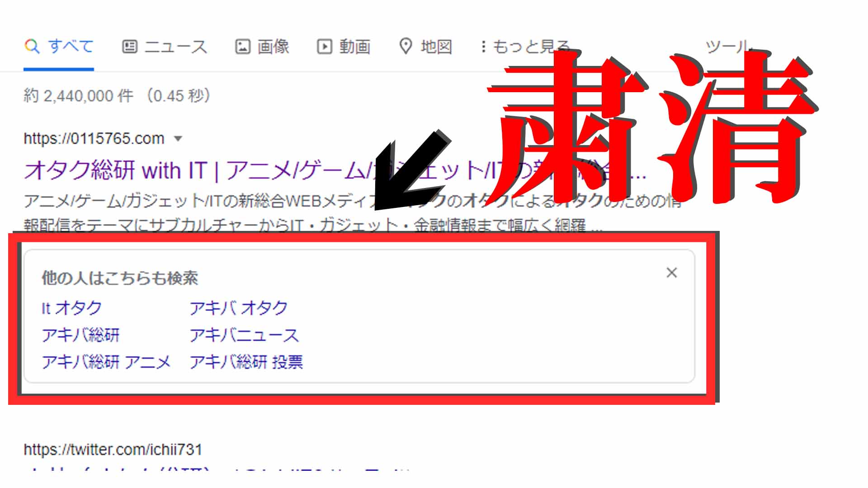This screenshot has height=488, width=868.
Task: Search related term アキバ総研 アニメ
Action: tap(106, 362)
